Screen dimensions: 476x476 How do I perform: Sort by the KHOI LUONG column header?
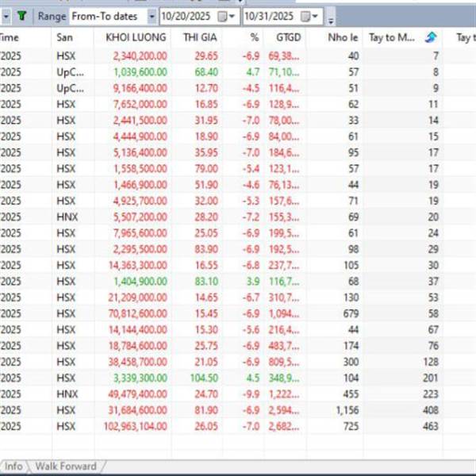pos(133,37)
